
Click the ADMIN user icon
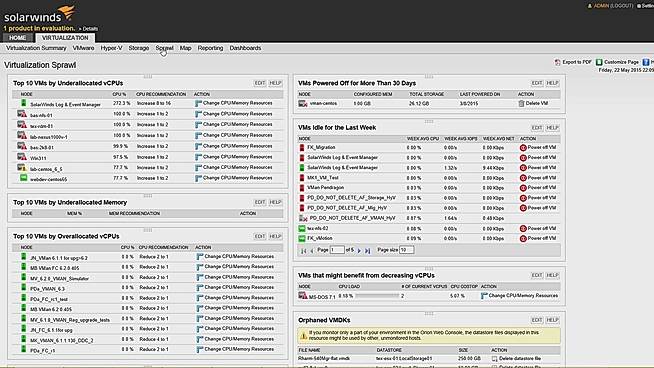590,6
